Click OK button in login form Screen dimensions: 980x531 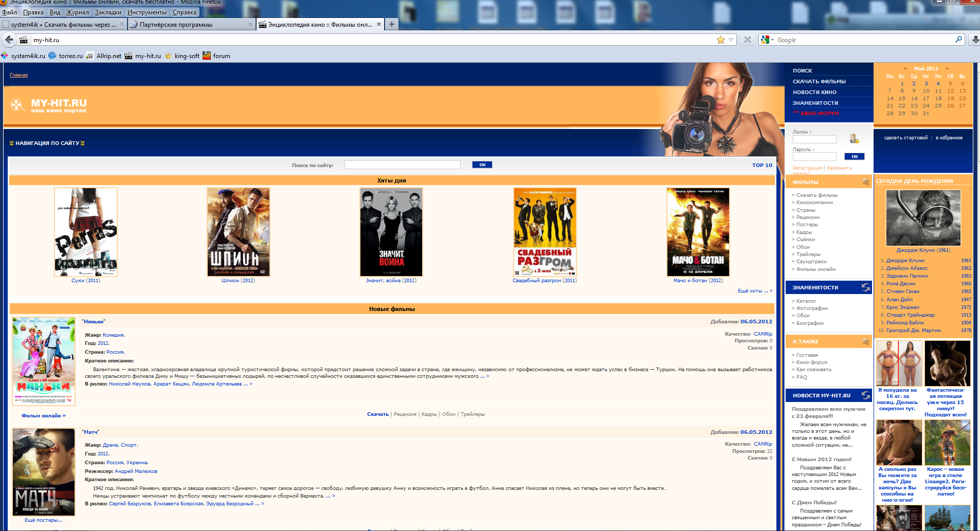855,157
